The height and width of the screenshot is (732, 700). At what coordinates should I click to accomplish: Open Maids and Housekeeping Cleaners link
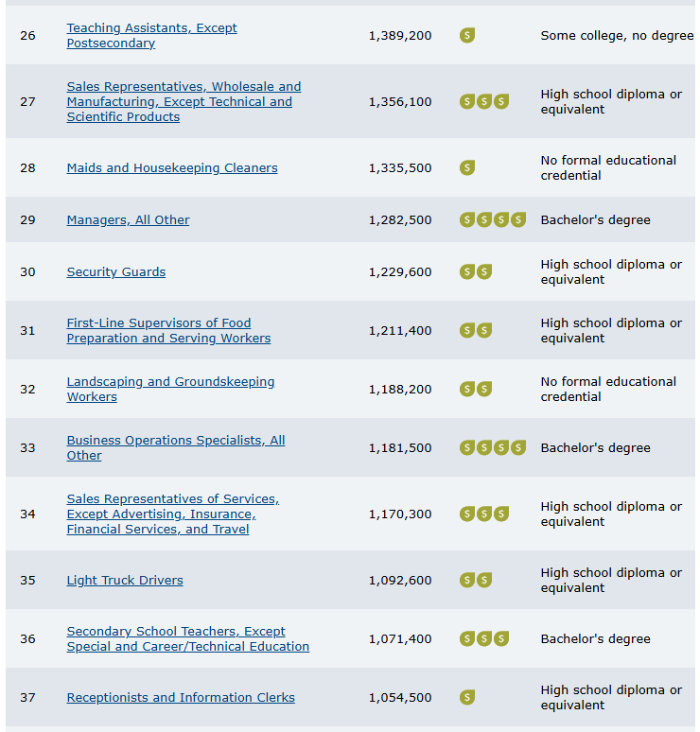tap(172, 168)
